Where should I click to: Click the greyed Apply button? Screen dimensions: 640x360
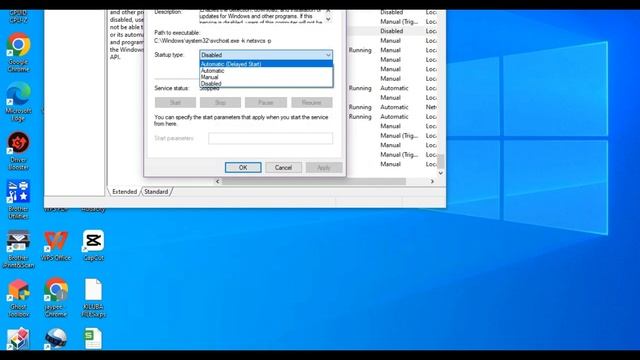point(324,167)
